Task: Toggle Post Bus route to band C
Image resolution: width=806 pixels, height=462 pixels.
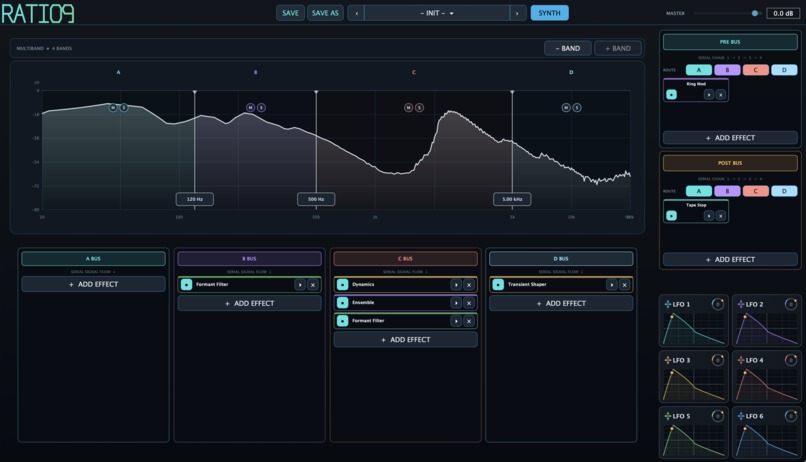Action: [x=756, y=191]
